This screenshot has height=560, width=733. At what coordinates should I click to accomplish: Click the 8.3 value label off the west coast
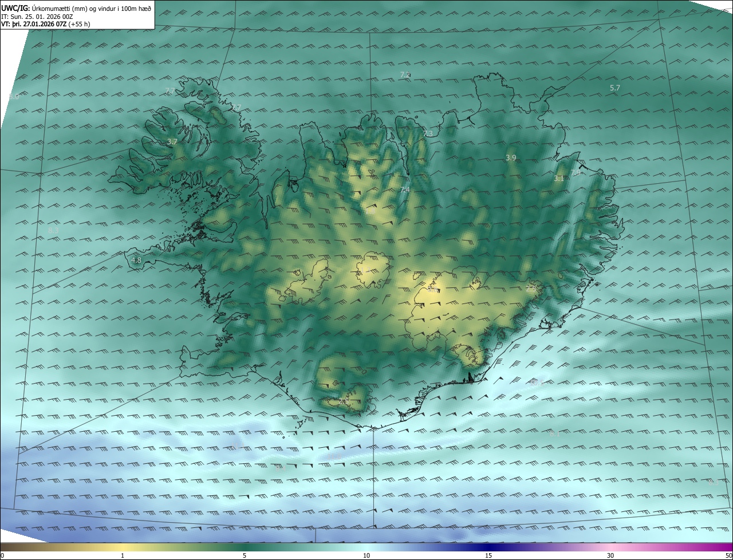pyautogui.click(x=53, y=230)
